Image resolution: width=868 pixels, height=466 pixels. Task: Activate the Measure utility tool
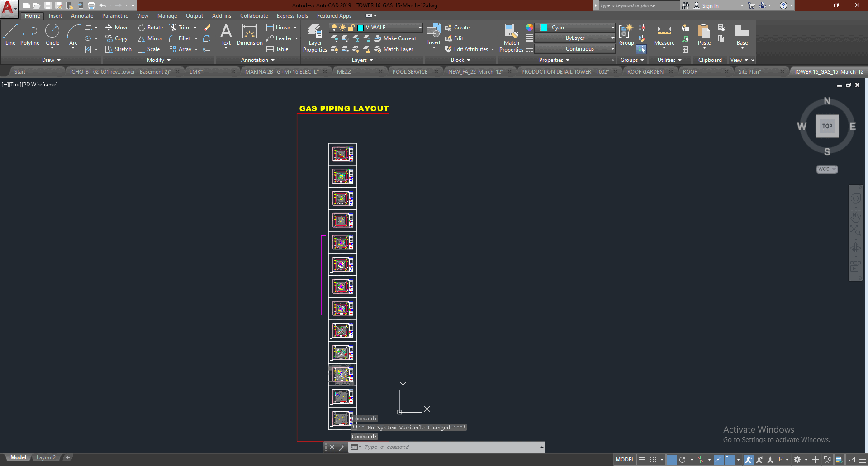(664, 35)
